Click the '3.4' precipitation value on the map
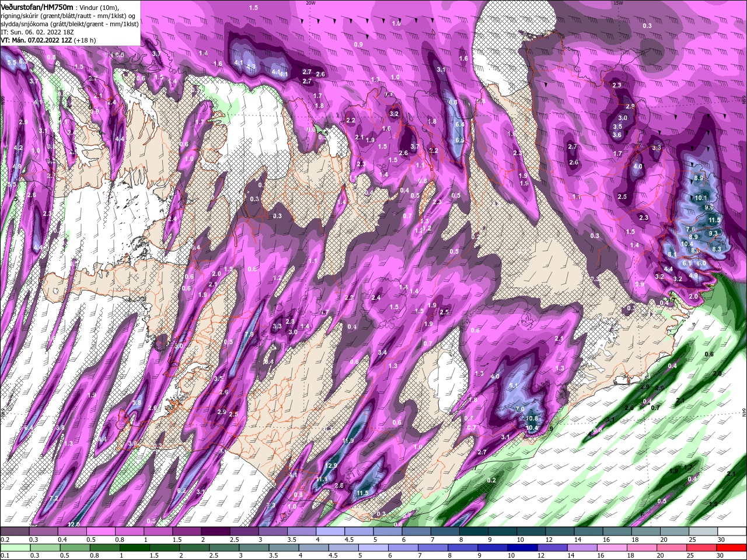 click(382, 352)
